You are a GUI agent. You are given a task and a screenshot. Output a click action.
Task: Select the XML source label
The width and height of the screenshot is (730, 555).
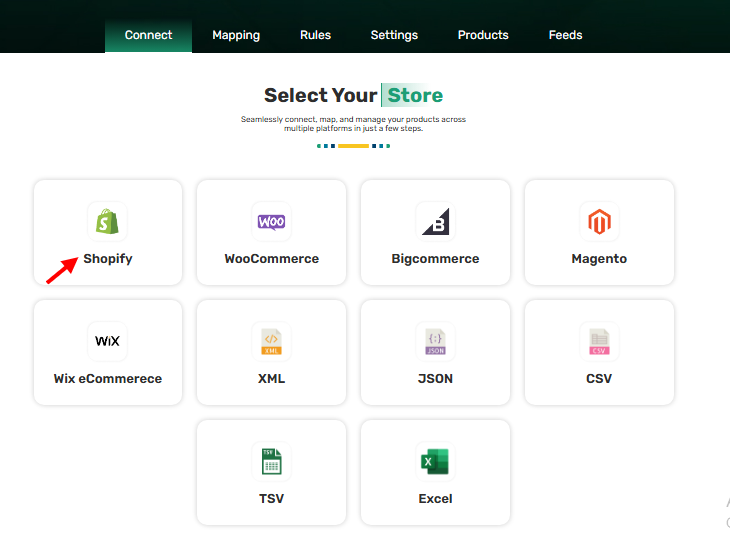tap(271, 379)
